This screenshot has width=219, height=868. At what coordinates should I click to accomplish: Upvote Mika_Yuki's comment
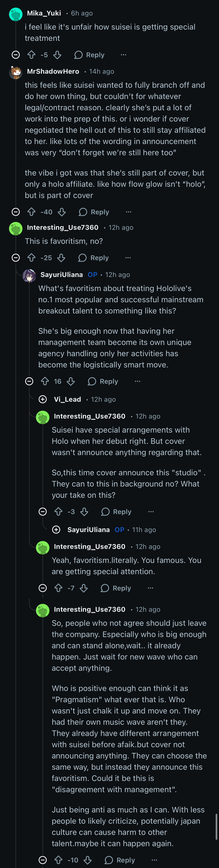31,54
